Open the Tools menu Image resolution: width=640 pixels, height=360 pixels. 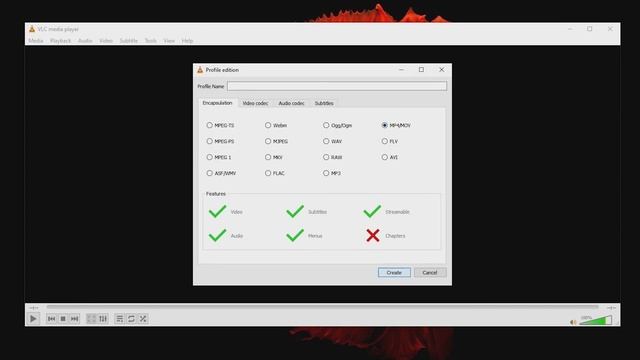tap(151, 41)
